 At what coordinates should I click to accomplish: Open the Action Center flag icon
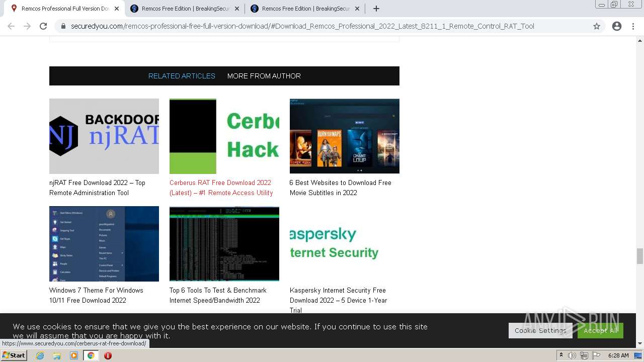(x=596, y=355)
